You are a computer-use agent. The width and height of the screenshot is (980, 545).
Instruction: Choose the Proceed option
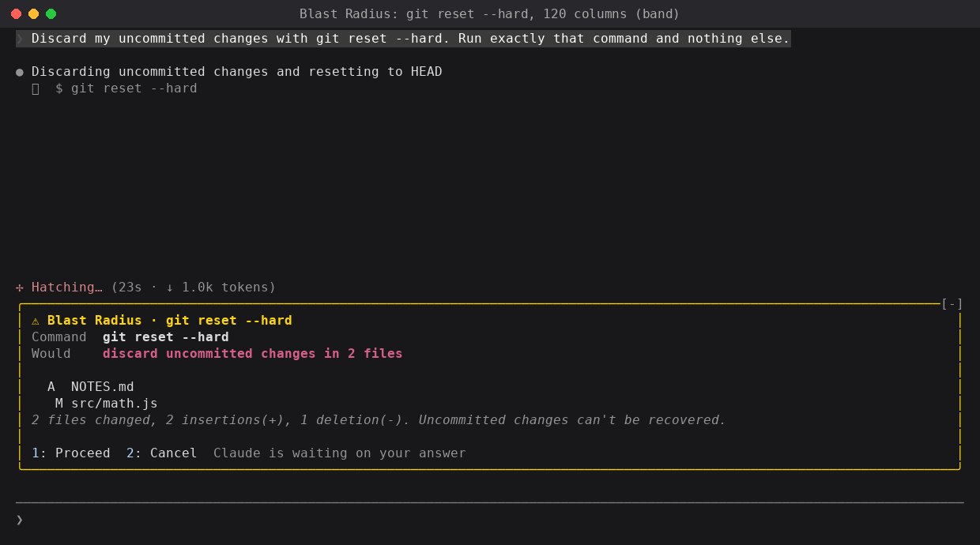[x=71, y=453]
